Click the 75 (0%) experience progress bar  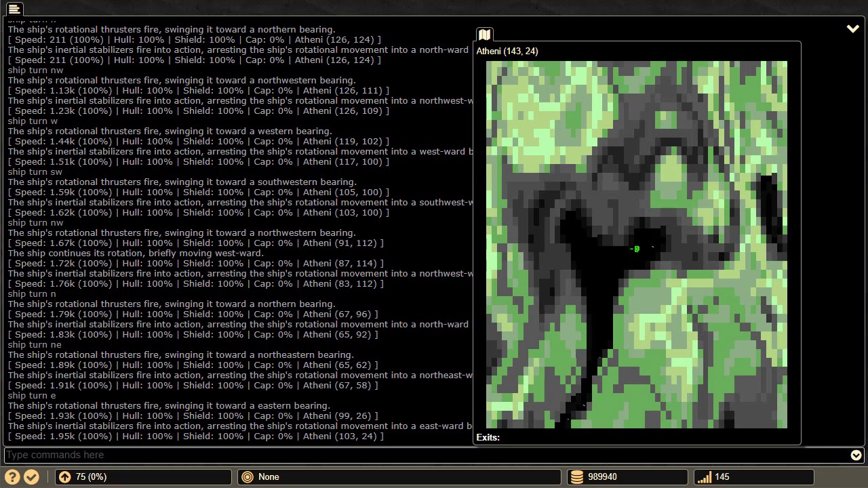[x=144, y=477]
